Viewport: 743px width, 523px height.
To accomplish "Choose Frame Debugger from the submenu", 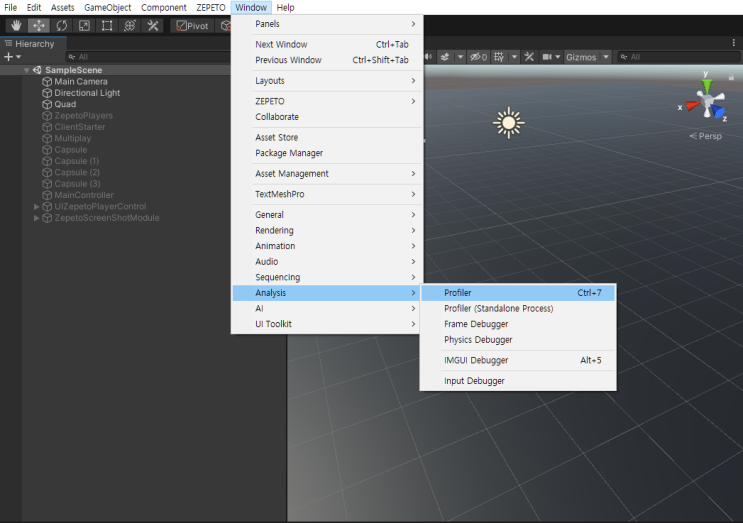I will coord(518,324).
